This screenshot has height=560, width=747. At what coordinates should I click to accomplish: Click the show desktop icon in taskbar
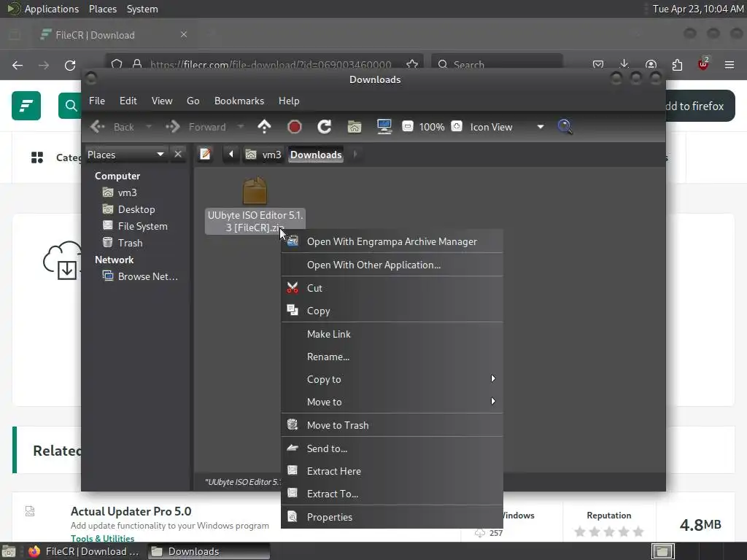(9, 551)
